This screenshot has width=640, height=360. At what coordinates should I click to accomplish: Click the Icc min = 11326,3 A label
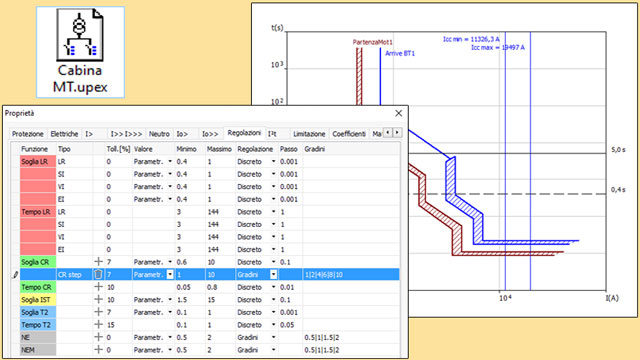point(471,39)
